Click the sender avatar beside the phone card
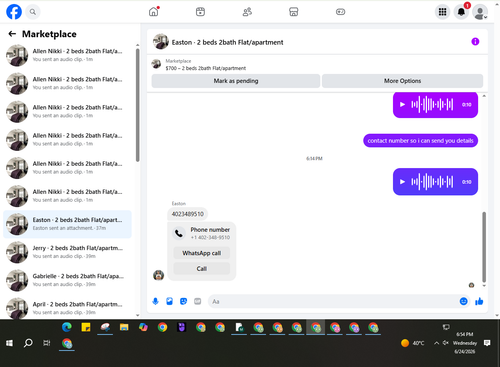The height and width of the screenshot is (367, 500). [158, 275]
